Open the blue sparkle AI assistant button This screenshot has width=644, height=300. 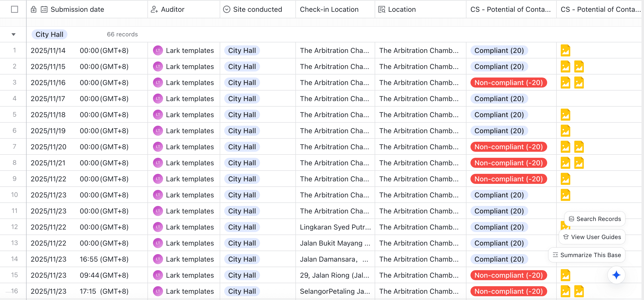click(x=616, y=275)
